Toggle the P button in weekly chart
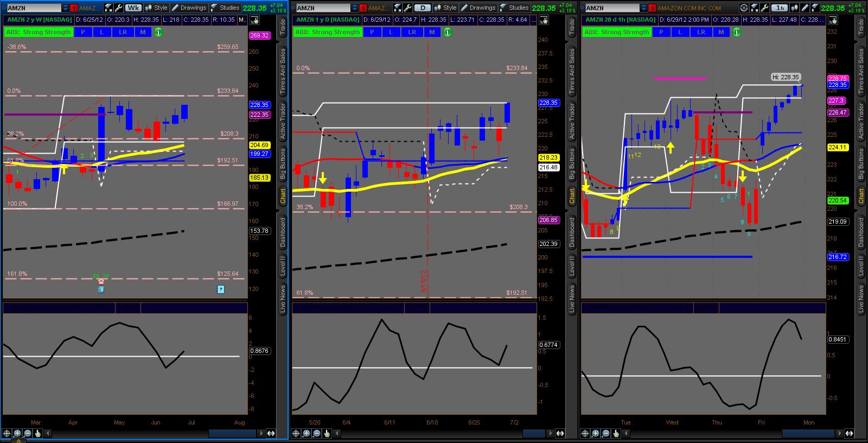868x443 pixels. (83, 32)
